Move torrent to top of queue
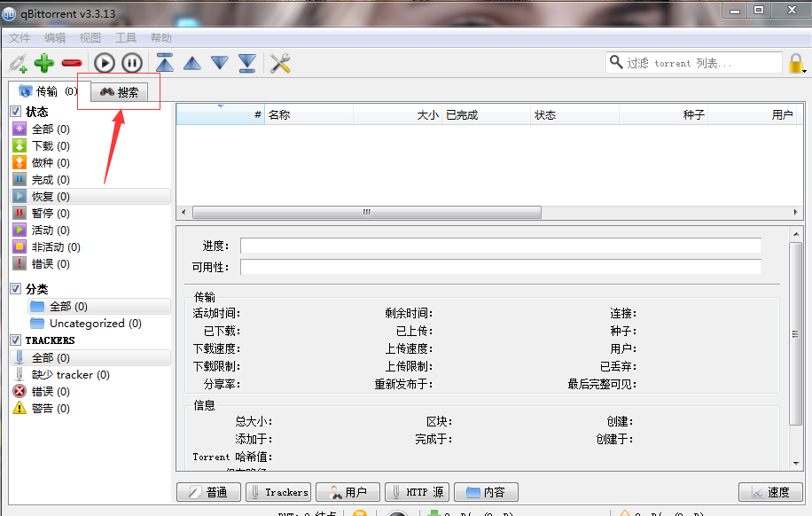The image size is (812, 516). tap(165, 63)
